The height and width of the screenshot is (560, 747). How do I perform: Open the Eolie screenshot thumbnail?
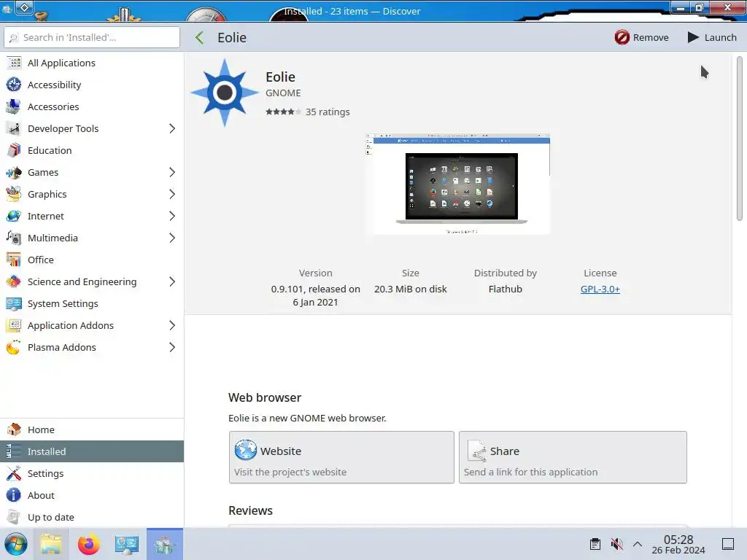point(458,184)
